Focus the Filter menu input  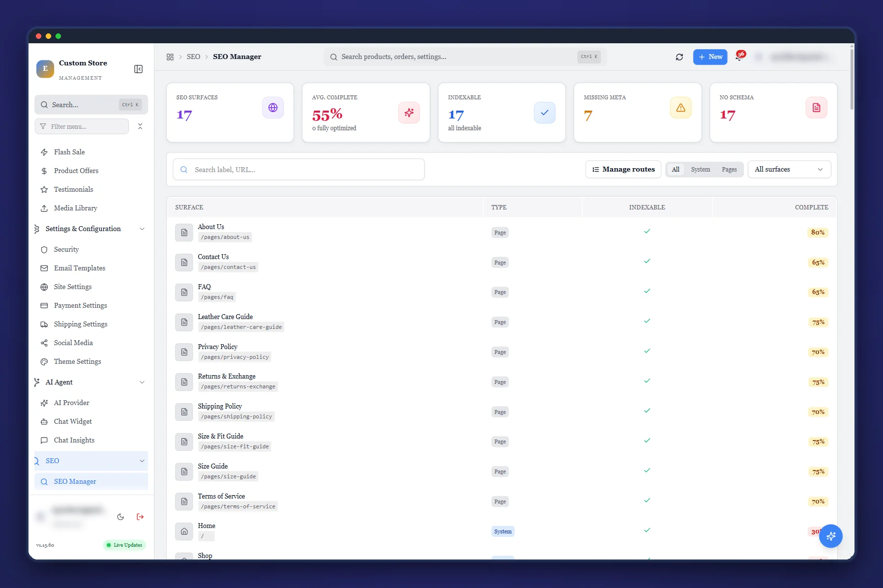82,126
